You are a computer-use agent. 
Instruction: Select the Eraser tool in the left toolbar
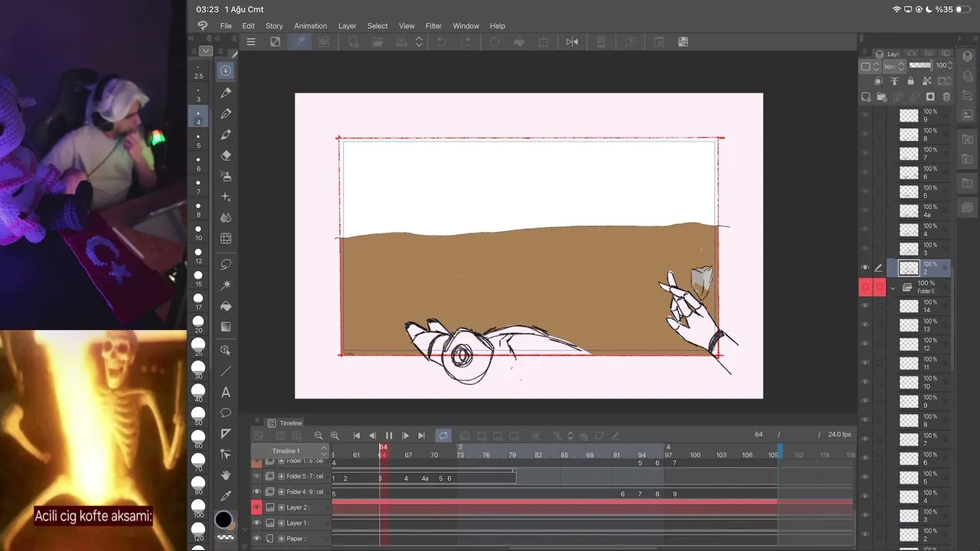[x=226, y=155]
